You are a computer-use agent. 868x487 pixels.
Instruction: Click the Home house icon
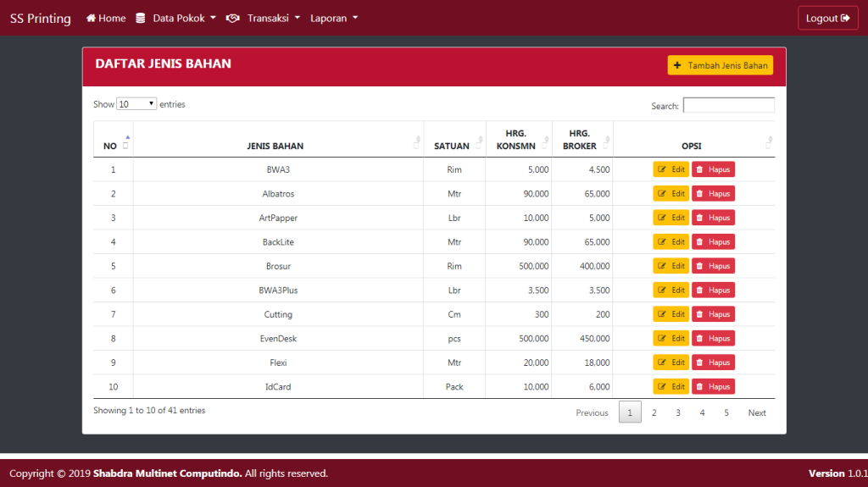coord(91,19)
